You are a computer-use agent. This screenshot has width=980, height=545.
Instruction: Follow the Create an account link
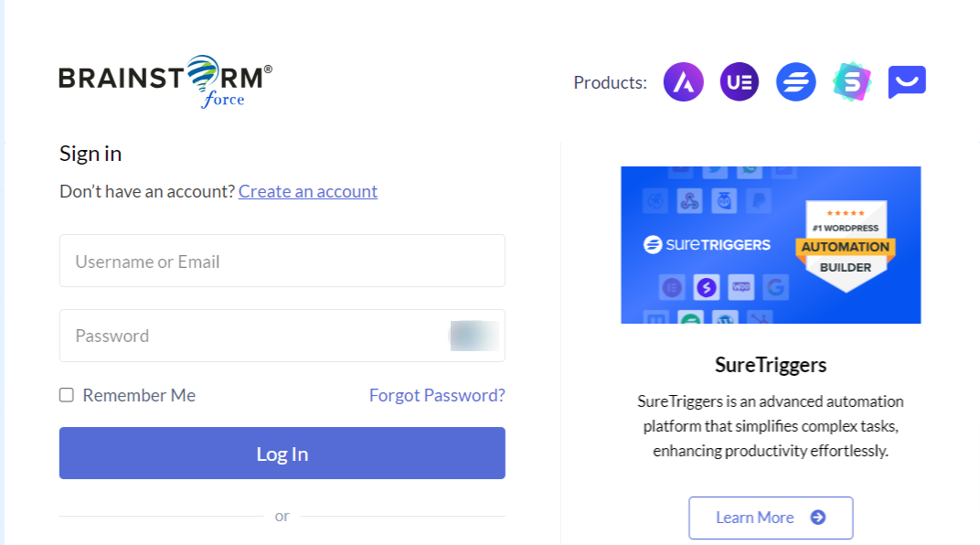point(307,191)
